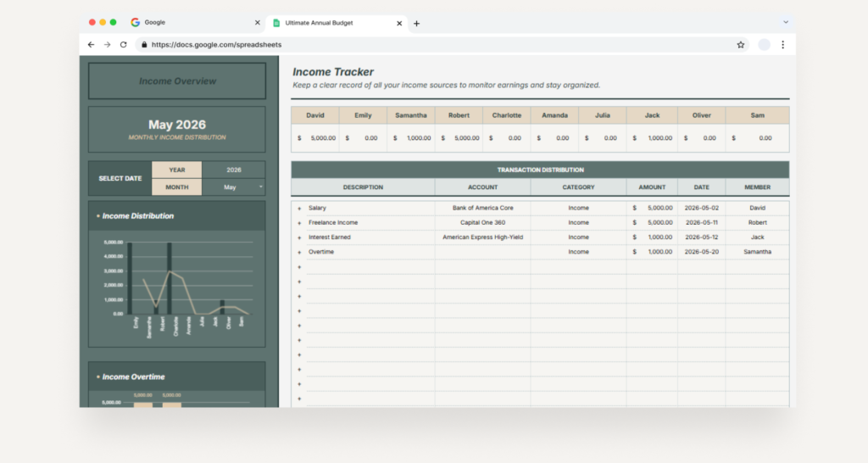The width and height of the screenshot is (868, 463).
Task: Click the TRANSACTION DISTRIBUTION banner
Action: pyautogui.click(x=540, y=170)
